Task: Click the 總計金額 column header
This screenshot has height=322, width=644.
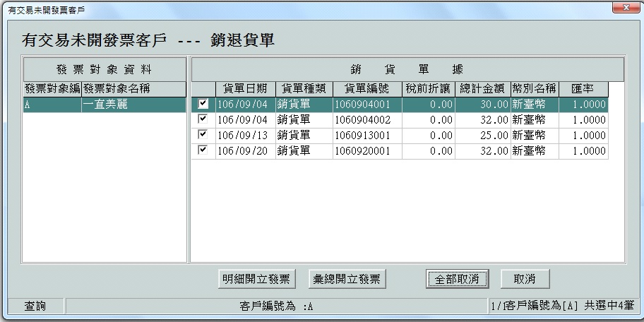Action: pos(482,89)
